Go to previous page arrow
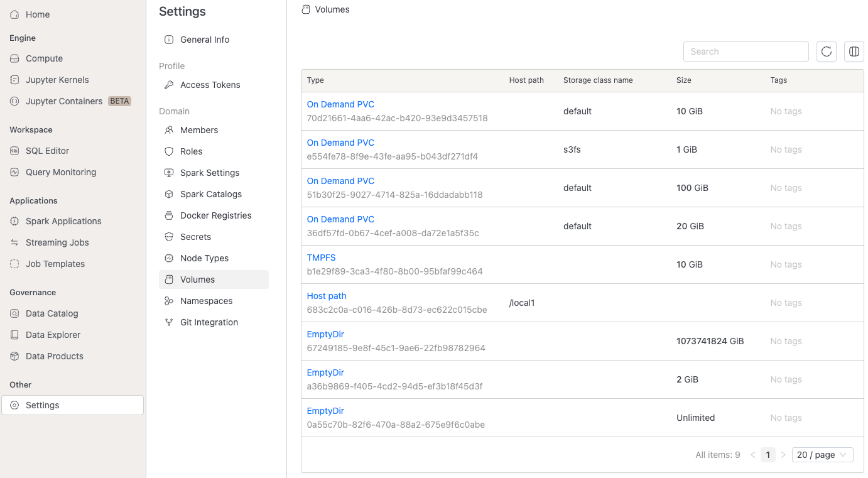 coord(753,455)
